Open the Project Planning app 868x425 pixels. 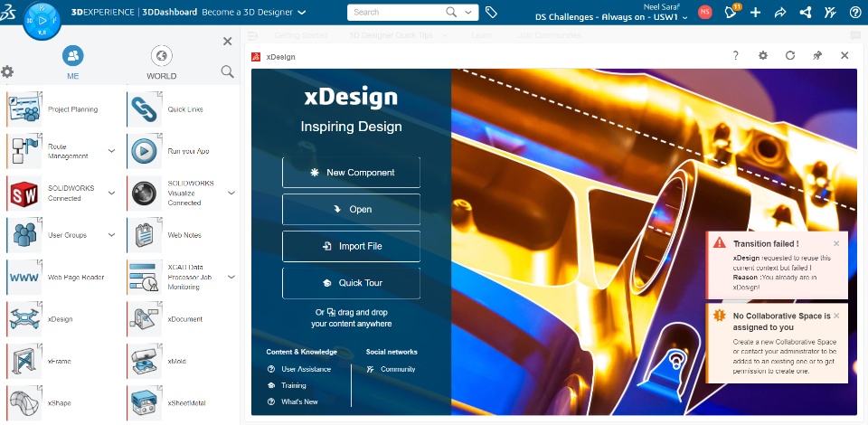(24, 109)
